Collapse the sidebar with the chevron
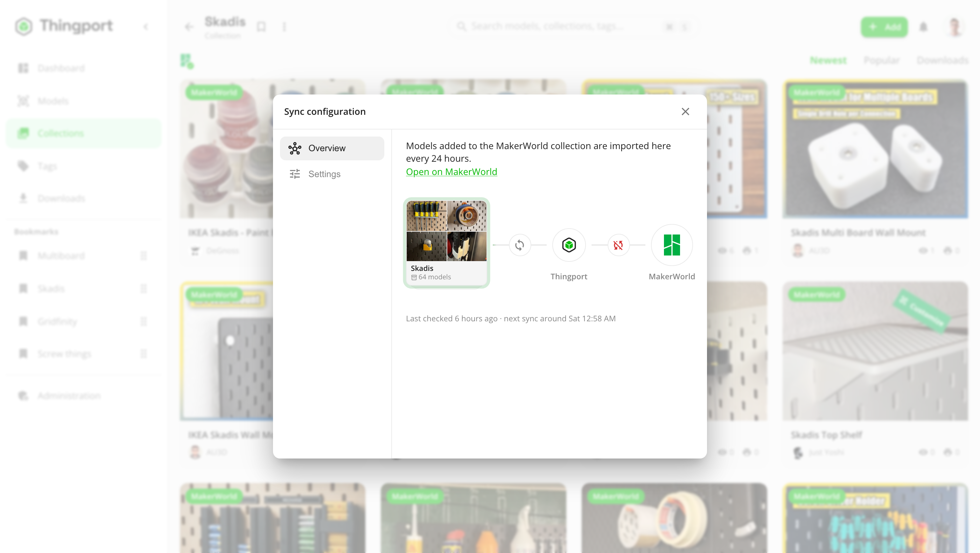The image size is (980, 553). pyautogui.click(x=146, y=27)
